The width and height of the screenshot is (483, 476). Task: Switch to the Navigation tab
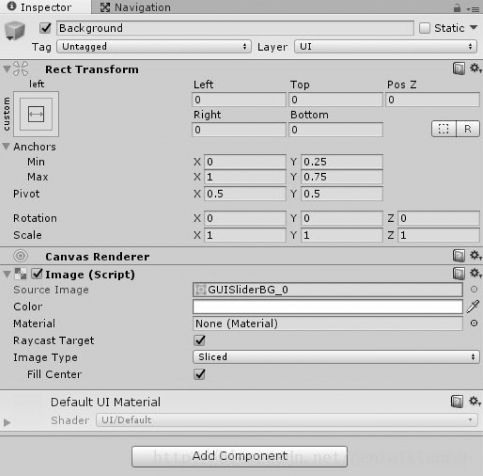pos(136,7)
